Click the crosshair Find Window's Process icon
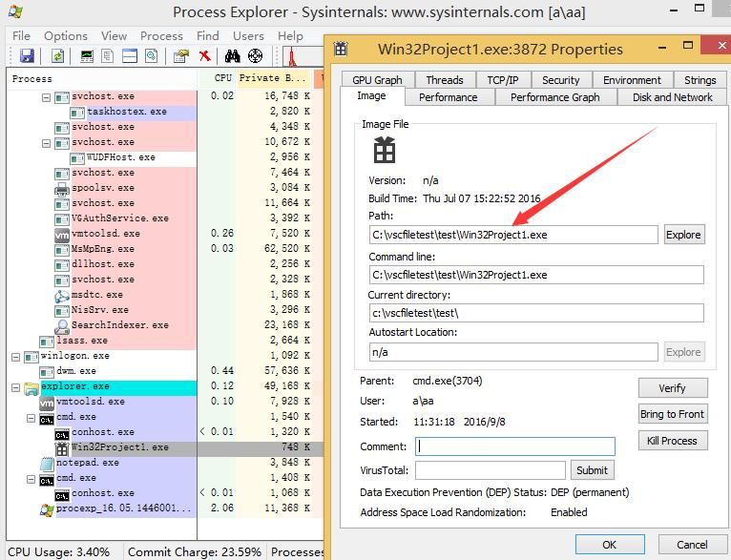The width and height of the screenshot is (731, 560). 255,56
